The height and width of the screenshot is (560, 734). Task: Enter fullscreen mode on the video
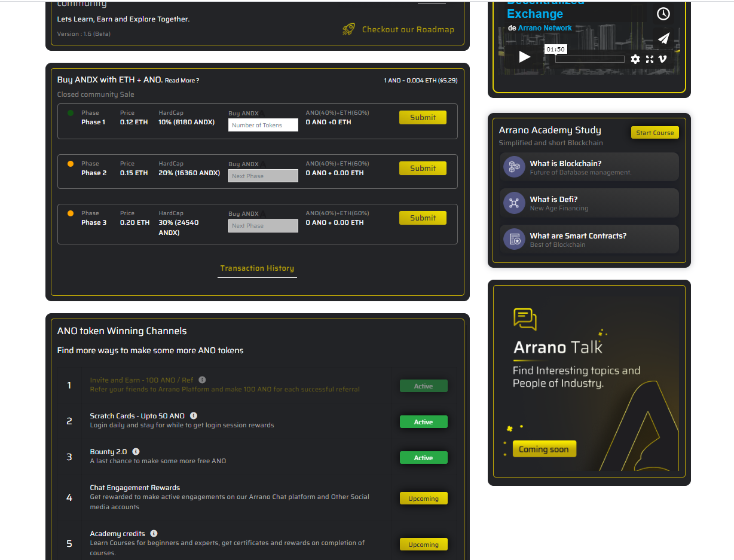(649, 59)
